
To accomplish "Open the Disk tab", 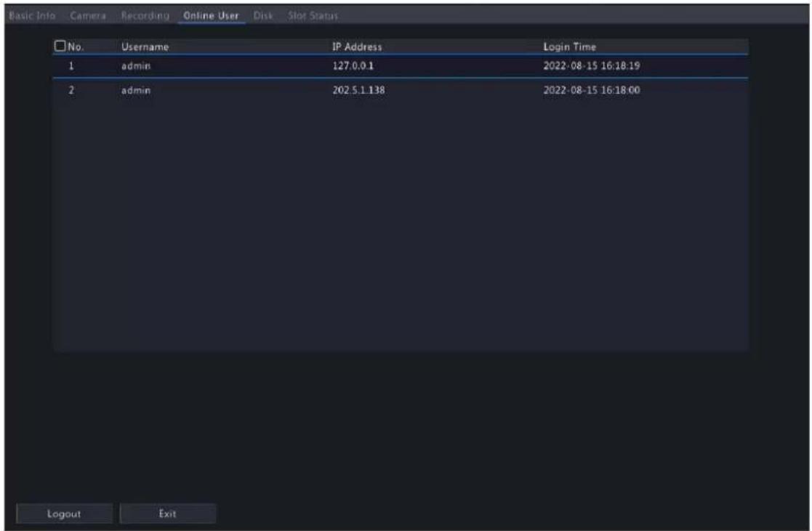I will point(263,15).
